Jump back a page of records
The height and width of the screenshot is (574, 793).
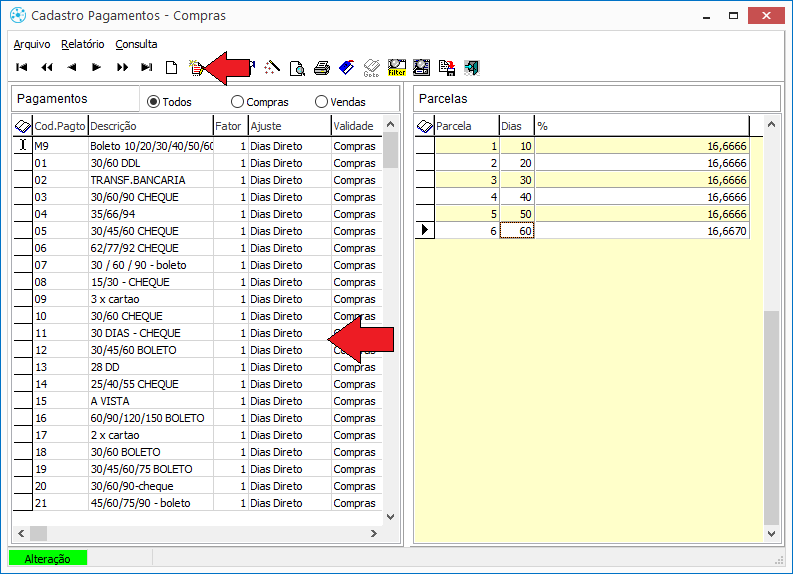click(x=47, y=67)
